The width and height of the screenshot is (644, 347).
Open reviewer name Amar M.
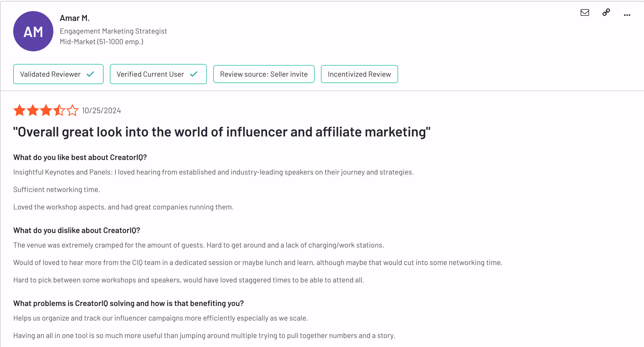click(x=75, y=18)
